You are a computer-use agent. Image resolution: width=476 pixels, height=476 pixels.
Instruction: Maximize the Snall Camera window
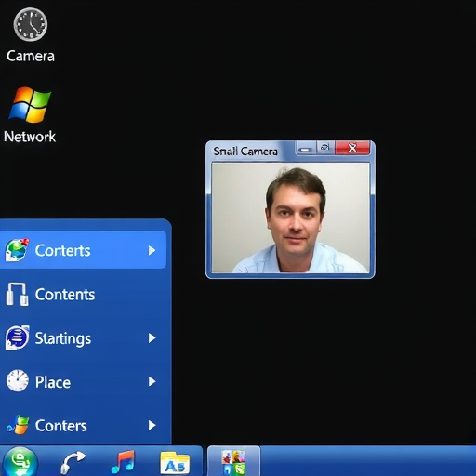pyautogui.click(x=325, y=148)
